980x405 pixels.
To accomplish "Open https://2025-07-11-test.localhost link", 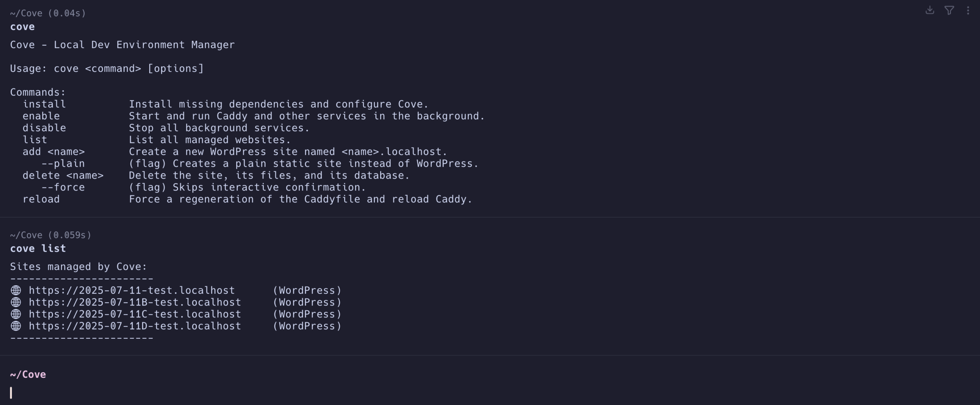I will point(132,290).
